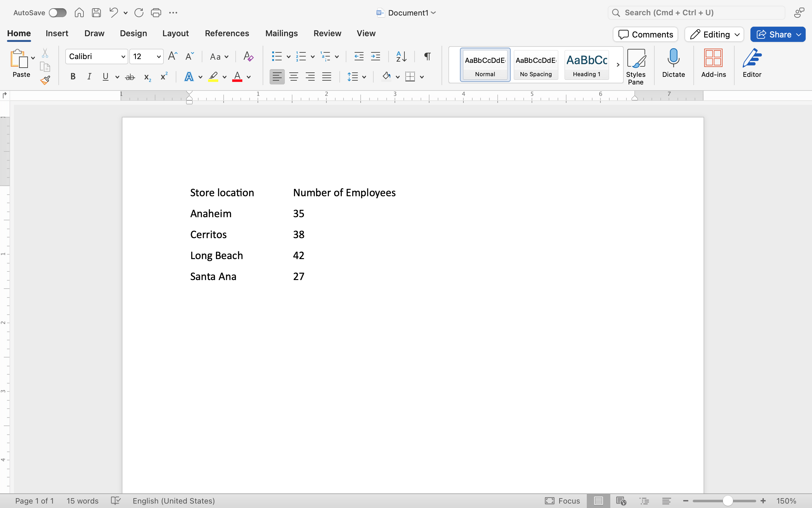Viewport: 812px width, 508px height.
Task: Switch to the Draw tab
Action: (94, 33)
